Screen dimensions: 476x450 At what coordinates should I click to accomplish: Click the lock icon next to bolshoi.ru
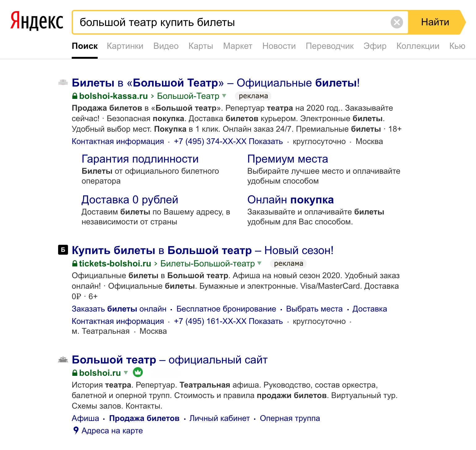click(x=74, y=373)
